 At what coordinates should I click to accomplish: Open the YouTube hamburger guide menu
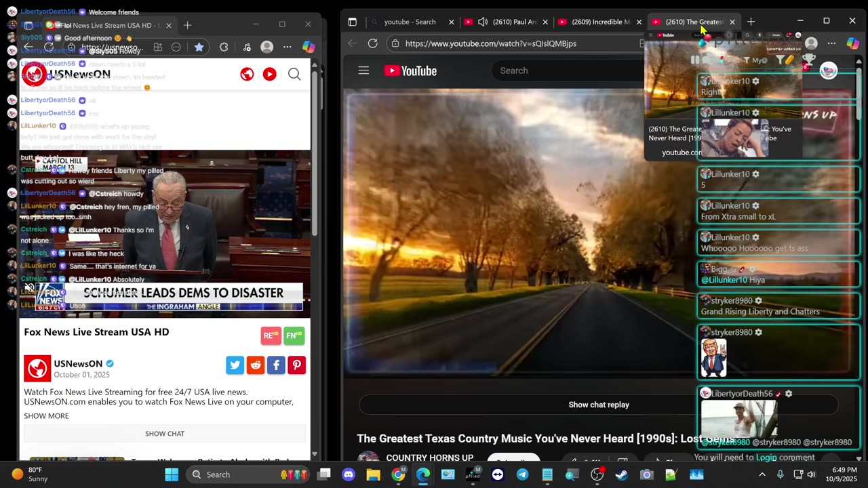tap(363, 70)
